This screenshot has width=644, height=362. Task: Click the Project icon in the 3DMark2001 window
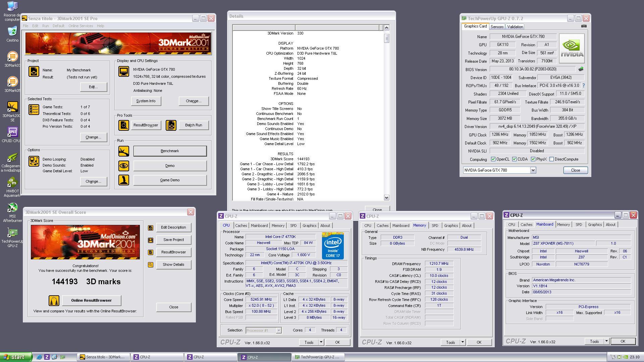34,71
